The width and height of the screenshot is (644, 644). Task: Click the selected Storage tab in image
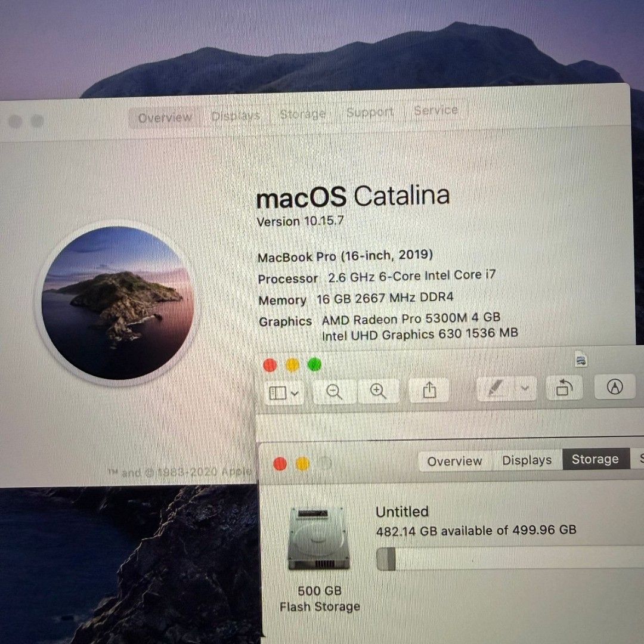pyautogui.click(x=595, y=459)
